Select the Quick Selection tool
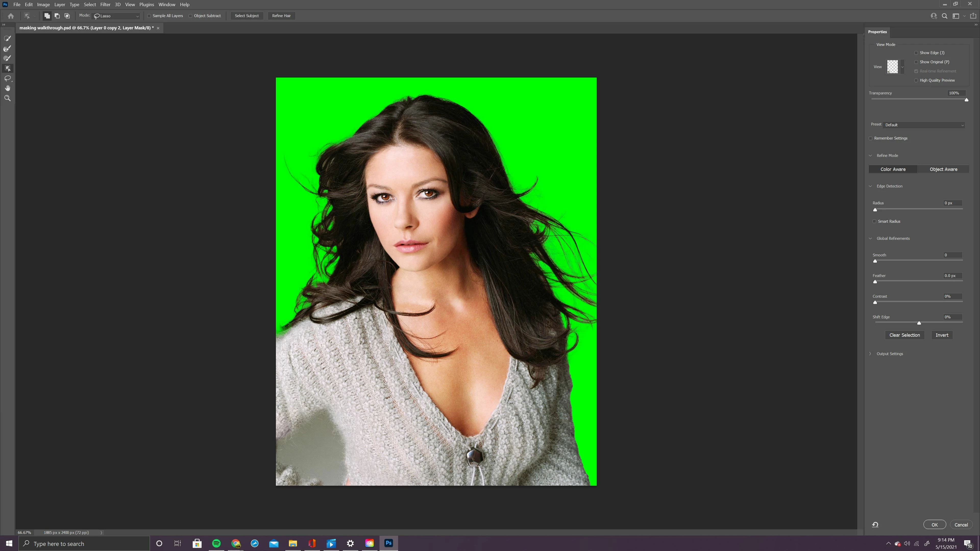The width and height of the screenshot is (980, 551). 7,39
